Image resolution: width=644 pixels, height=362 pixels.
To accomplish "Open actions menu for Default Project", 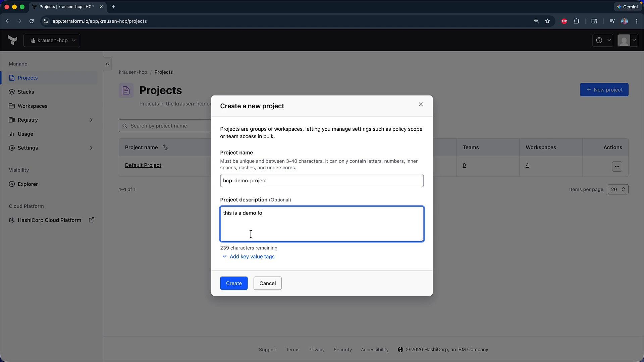I will [617, 167].
